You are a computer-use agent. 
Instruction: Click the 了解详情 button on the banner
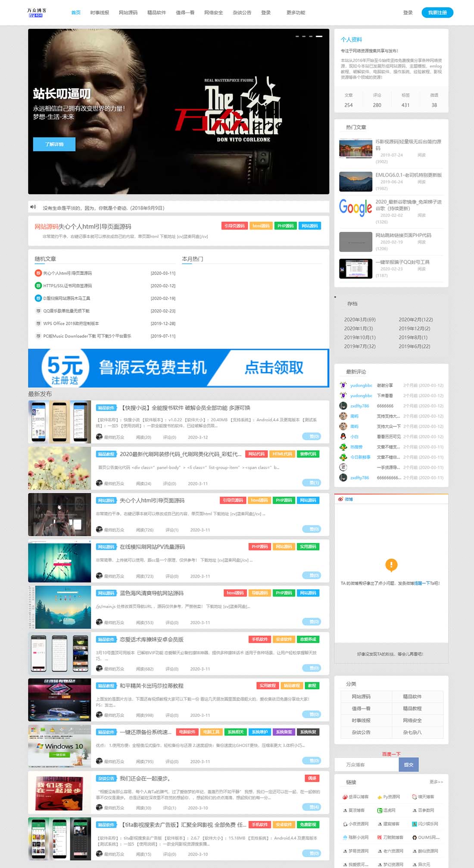coord(54,144)
